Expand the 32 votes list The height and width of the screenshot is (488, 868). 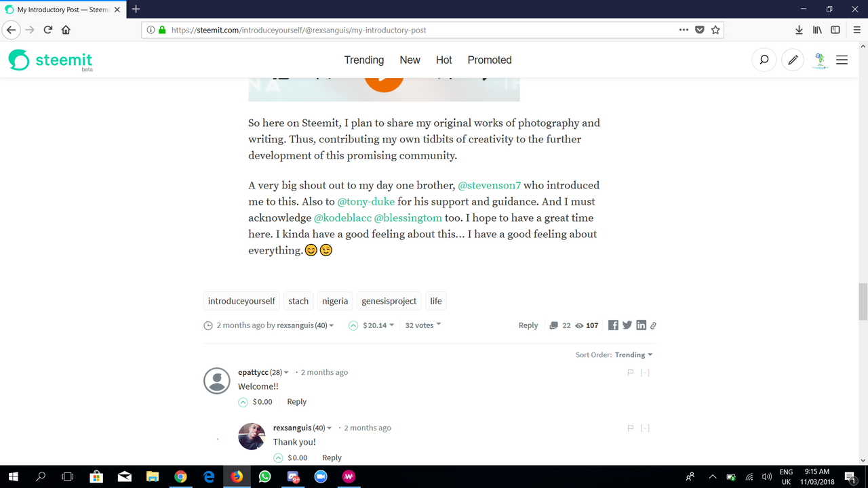pos(423,325)
